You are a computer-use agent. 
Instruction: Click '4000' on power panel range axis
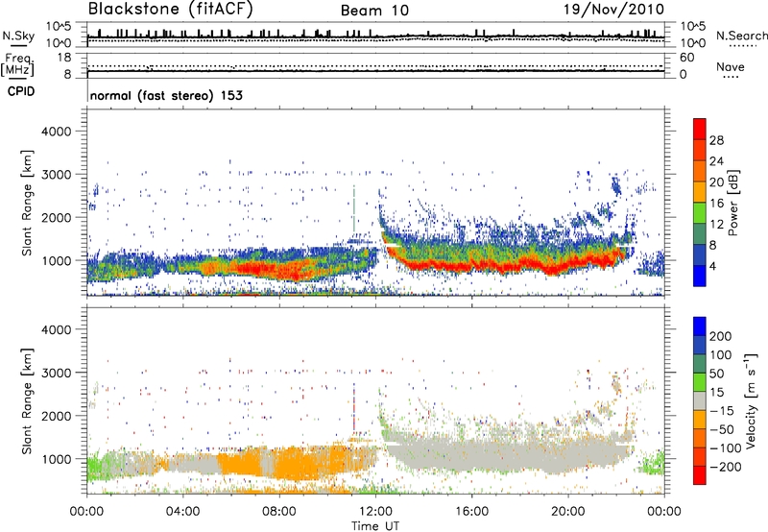tap(56, 132)
